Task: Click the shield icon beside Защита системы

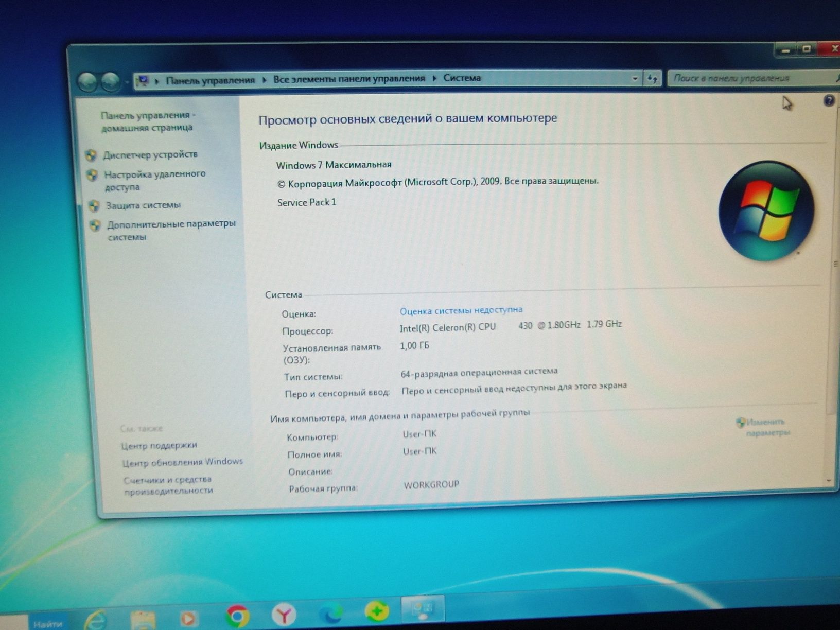Action: [94, 206]
